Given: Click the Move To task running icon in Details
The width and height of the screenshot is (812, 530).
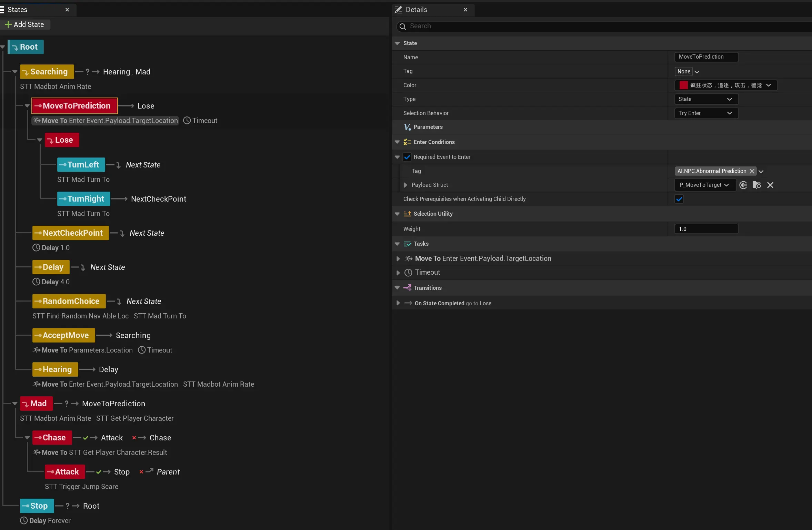Looking at the screenshot, I should 409,258.
